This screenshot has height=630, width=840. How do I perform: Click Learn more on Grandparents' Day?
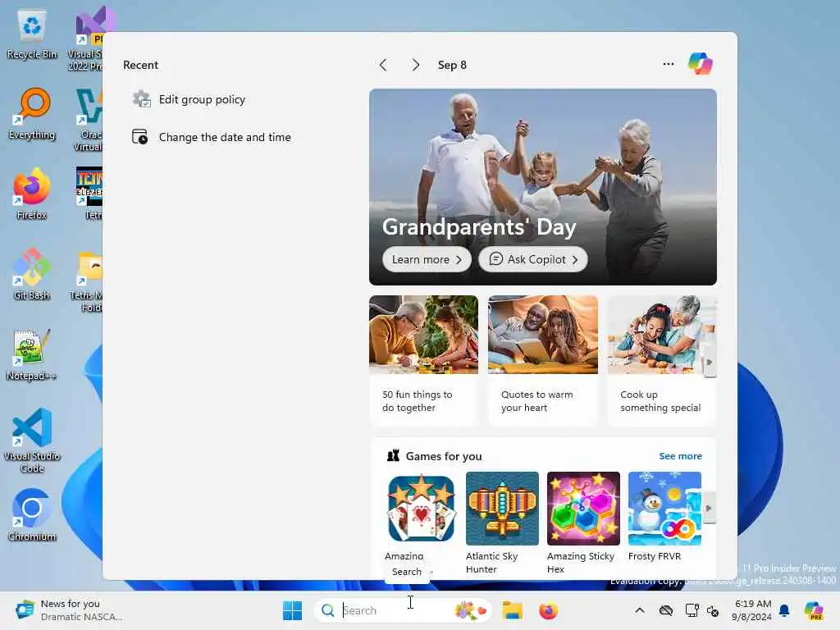point(427,259)
